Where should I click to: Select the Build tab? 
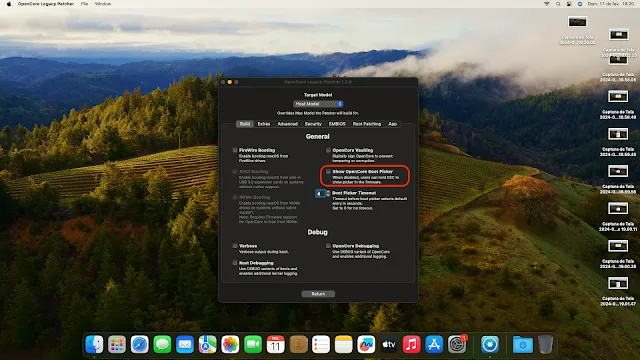click(x=245, y=124)
